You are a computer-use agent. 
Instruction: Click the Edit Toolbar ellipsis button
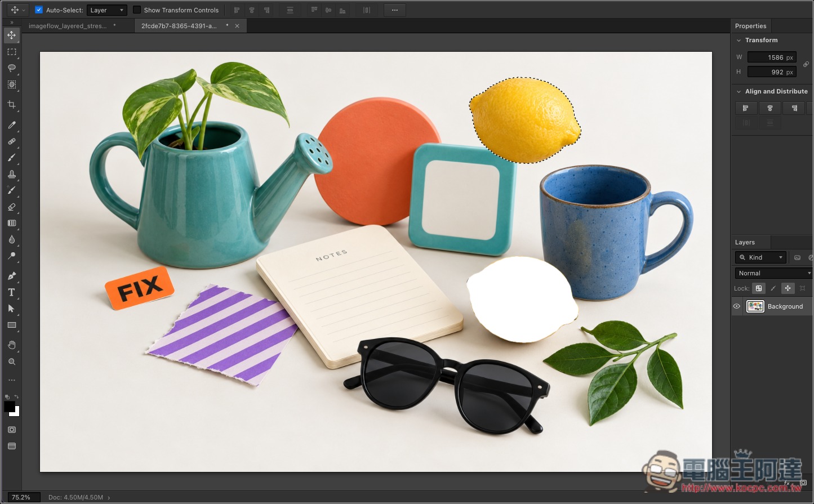(11, 381)
